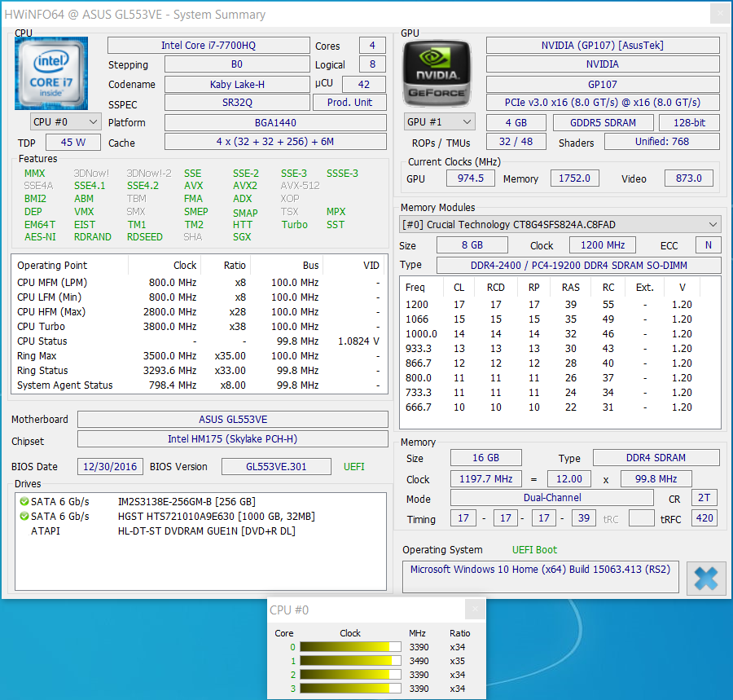Click the video clock value 873.0
Image resolution: width=733 pixels, height=700 pixels.
coord(689,178)
